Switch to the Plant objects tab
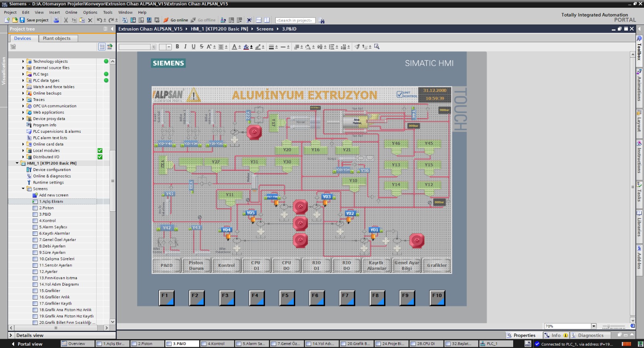 56,39
